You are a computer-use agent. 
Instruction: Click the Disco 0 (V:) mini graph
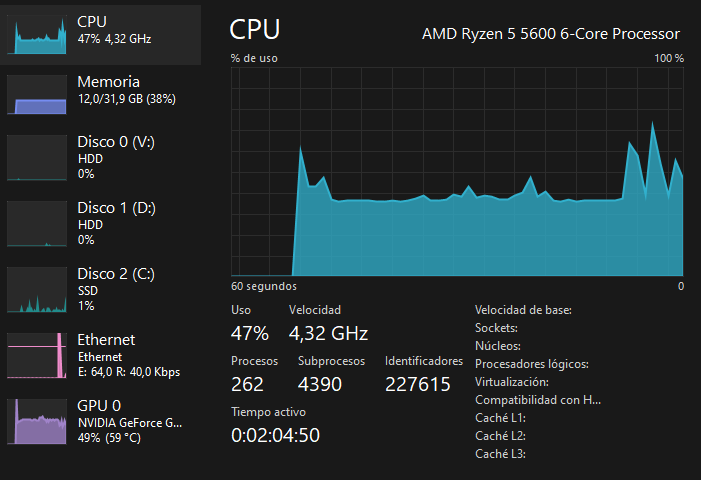[38, 158]
